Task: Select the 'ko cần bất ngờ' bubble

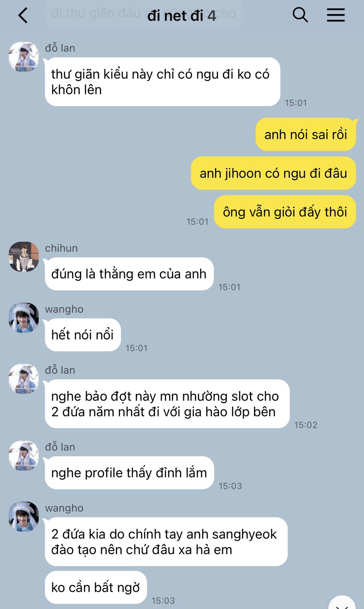Action: (96, 587)
